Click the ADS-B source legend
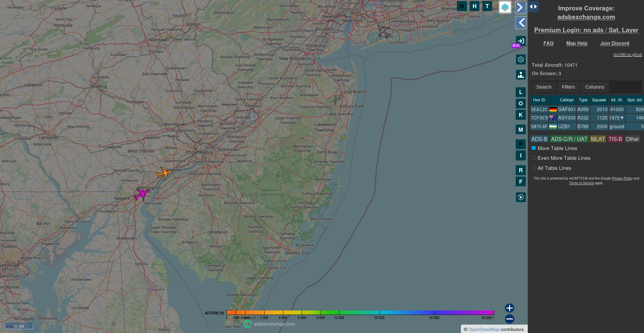The height and width of the screenshot is (333, 644). [539, 139]
